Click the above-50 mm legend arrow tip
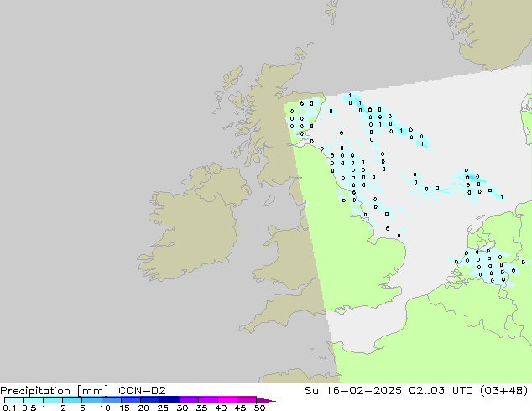 tap(266, 400)
